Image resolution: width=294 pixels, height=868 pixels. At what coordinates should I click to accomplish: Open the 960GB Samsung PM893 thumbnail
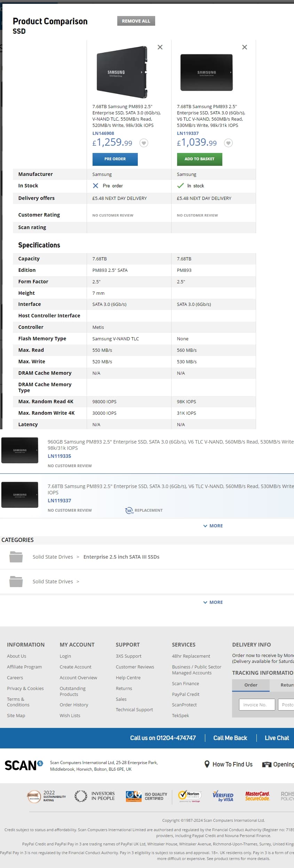click(20, 450)
